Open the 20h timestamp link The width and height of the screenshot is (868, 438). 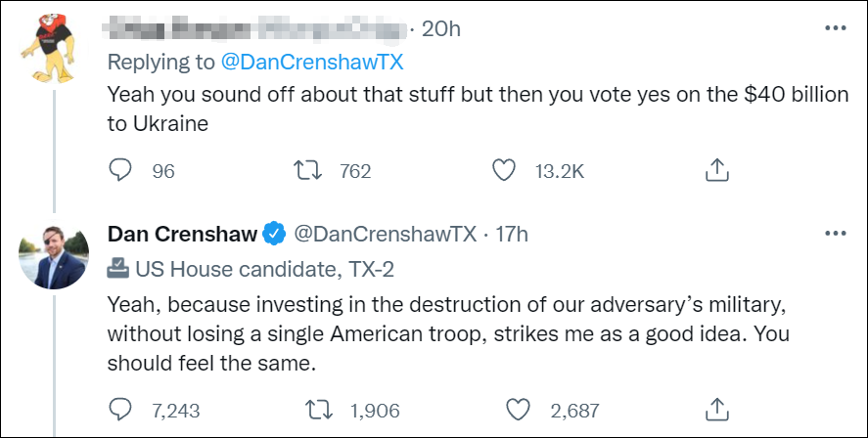(x=440, y=28)
